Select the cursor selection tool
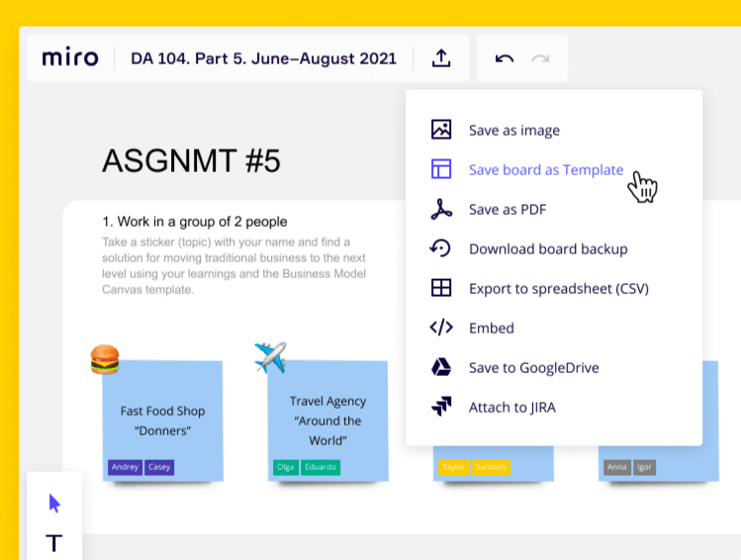 [54, 504]
